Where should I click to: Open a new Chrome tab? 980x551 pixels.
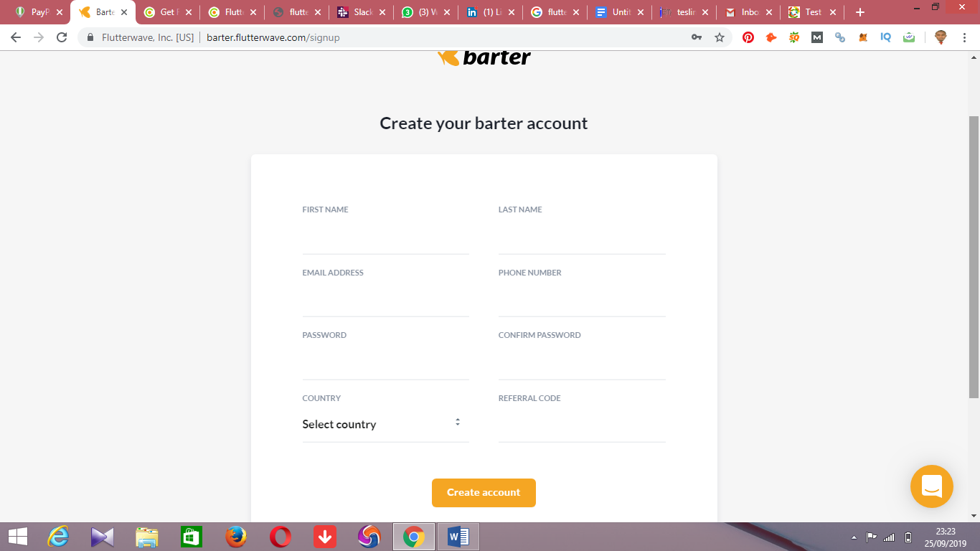coord(860,12)
